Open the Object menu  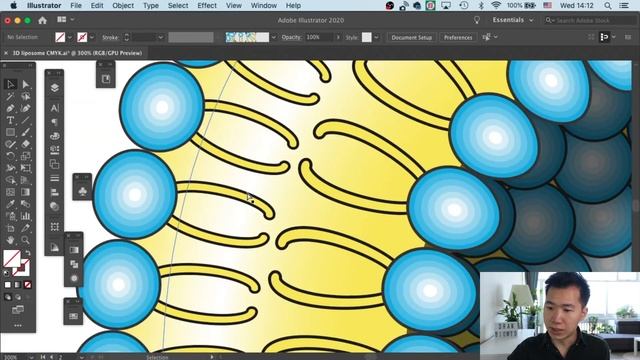(123, 6)
